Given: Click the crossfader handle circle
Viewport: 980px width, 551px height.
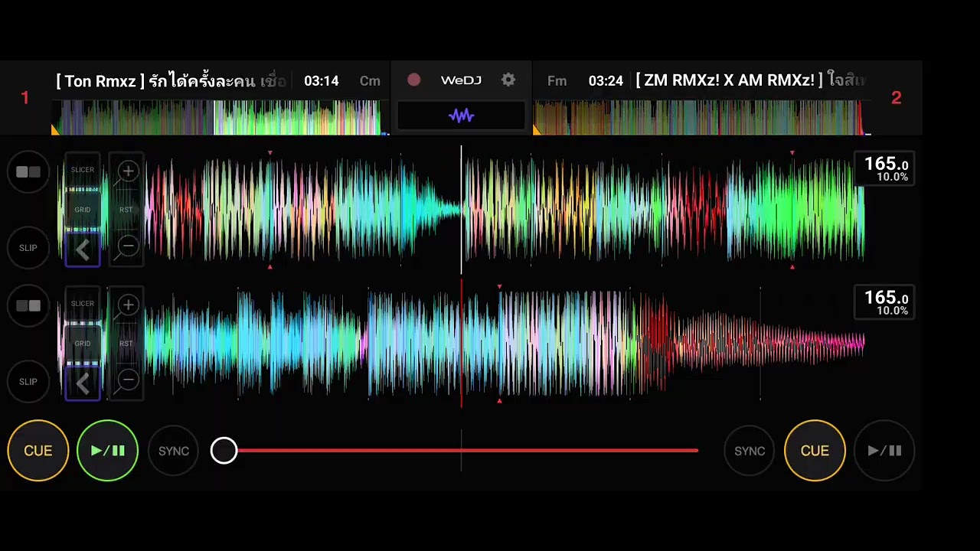Looking at the screenshot, I should tap(224, 451).
